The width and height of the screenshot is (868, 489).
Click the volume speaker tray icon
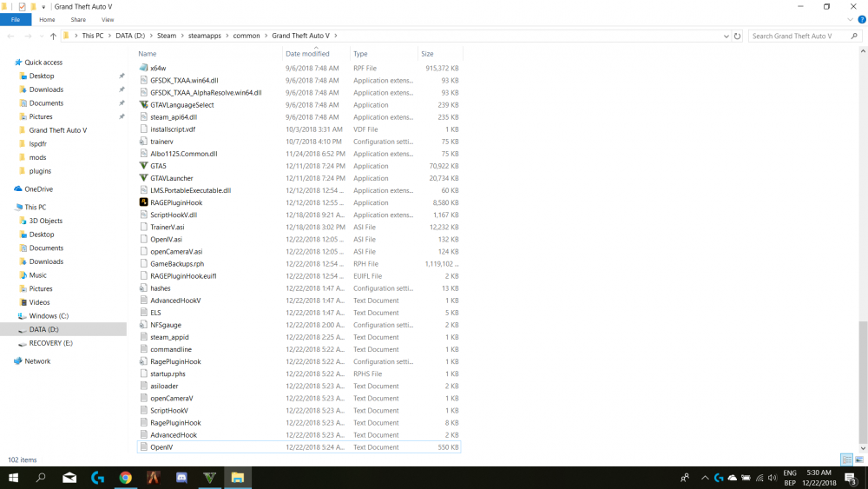773,478
